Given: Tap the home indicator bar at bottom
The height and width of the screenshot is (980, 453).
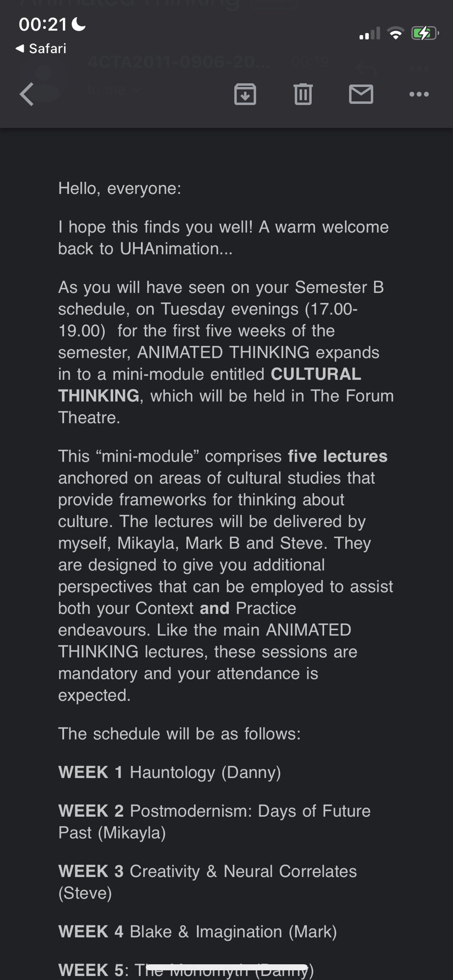Looking at the screenshot, I should [x=226, y=967].
